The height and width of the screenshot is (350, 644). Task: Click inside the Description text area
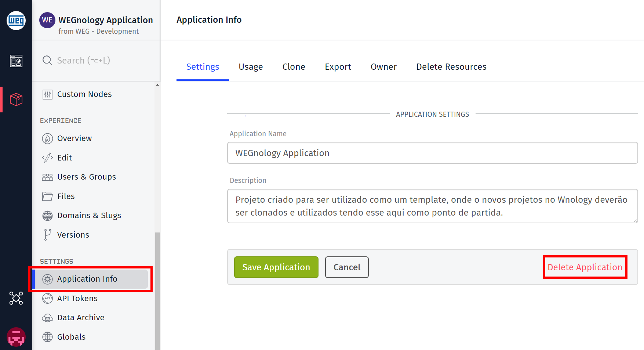432,206
